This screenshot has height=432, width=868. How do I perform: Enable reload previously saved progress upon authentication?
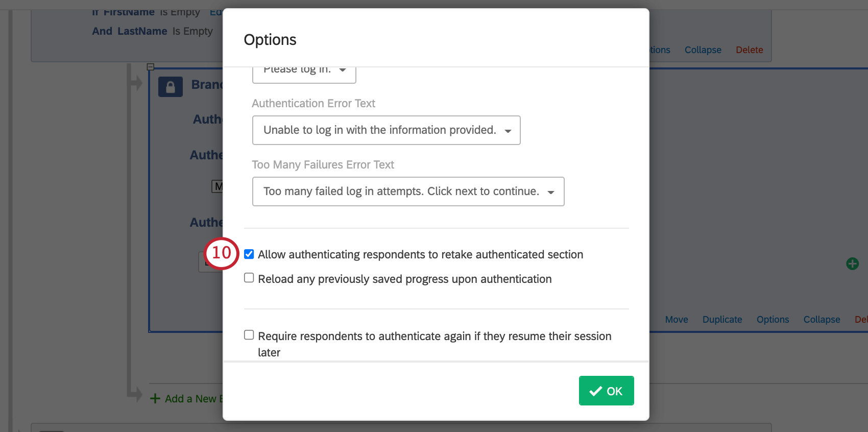(249, 277)
